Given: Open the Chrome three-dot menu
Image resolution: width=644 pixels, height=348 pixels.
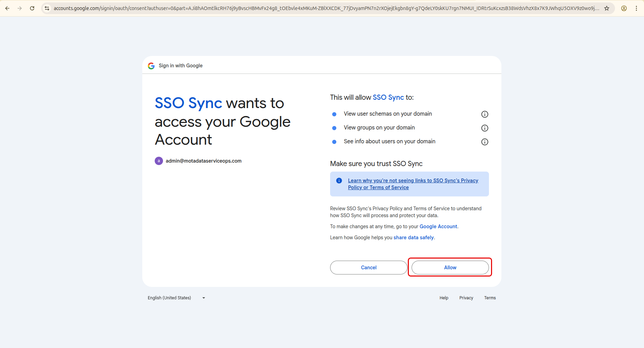Looking at the screenshot, I should point(636,8).
